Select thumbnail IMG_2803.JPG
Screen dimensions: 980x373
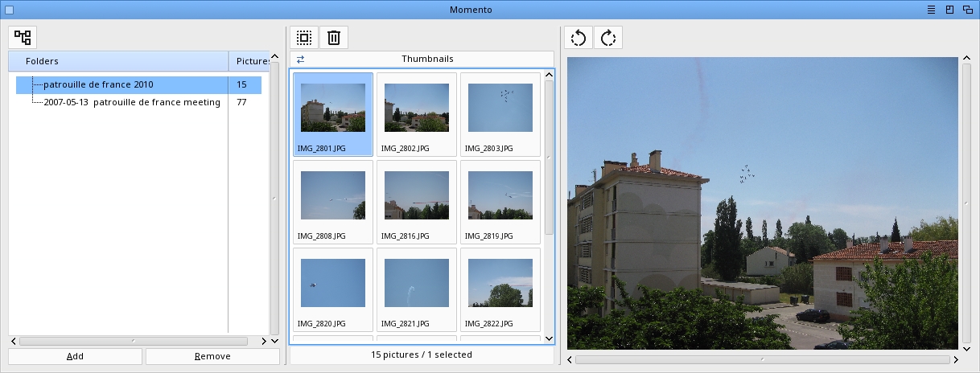pos(500,114)
